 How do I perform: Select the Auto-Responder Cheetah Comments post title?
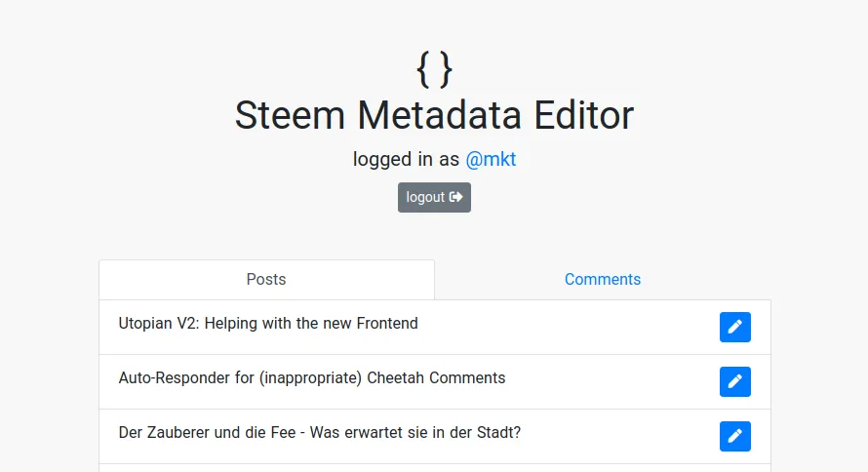point(312,378)
